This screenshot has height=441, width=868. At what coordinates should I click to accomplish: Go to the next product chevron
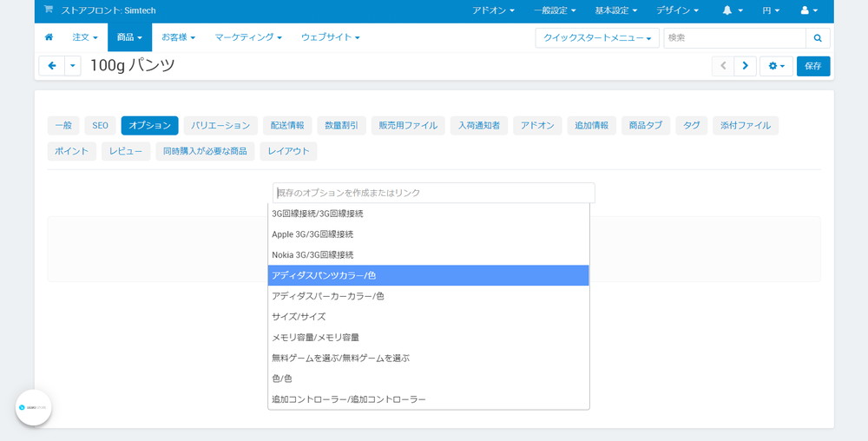coord(745,66)
